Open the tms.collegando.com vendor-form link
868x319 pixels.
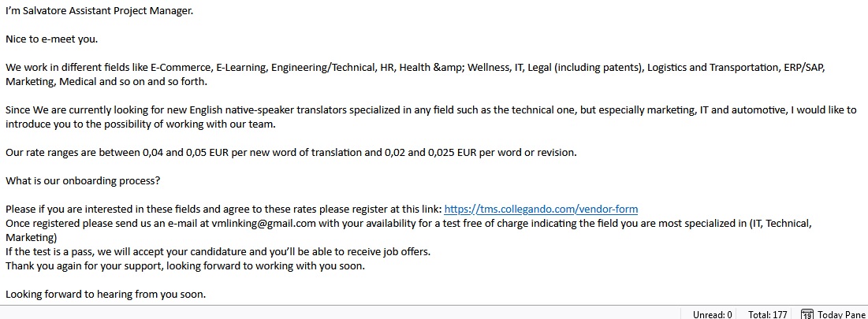coord(541,209)
